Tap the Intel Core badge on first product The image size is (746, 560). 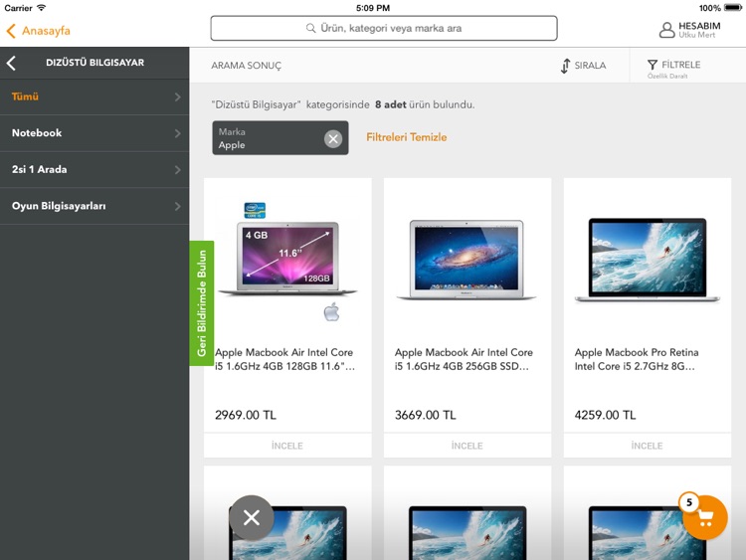point(255,210)
